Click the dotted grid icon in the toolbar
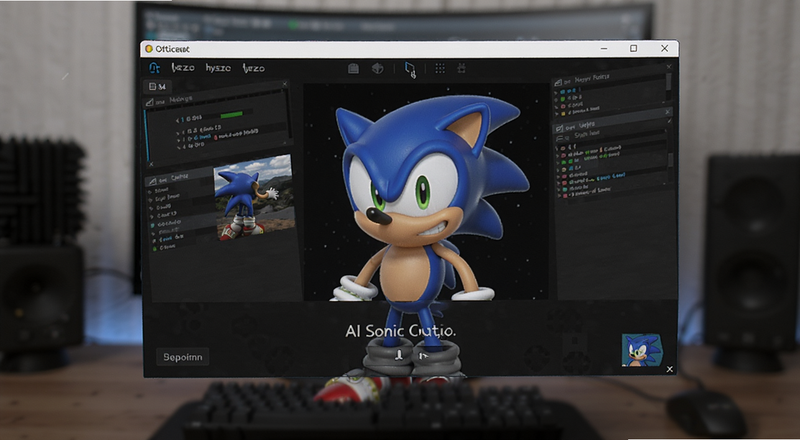The image size is (800, 440). click(440, 68)
